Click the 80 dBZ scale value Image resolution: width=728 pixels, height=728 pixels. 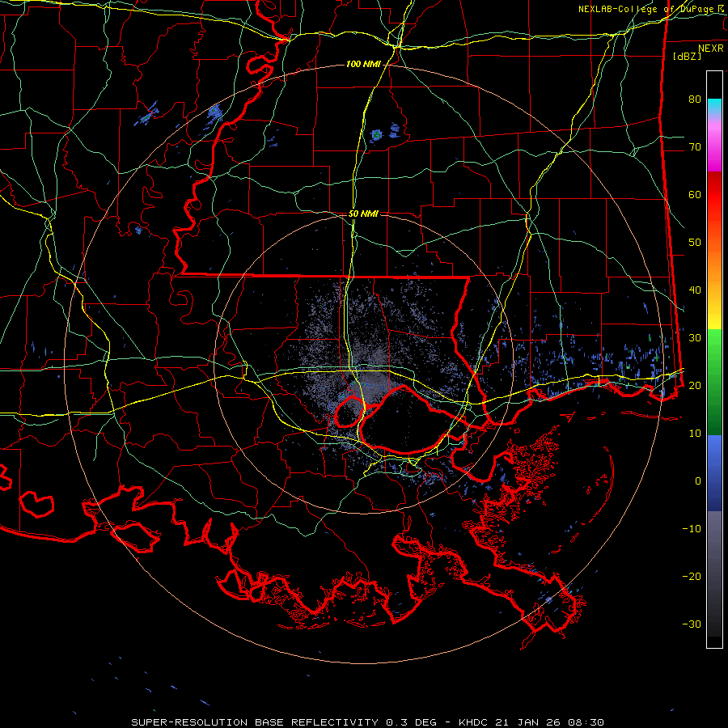[695, 99]
